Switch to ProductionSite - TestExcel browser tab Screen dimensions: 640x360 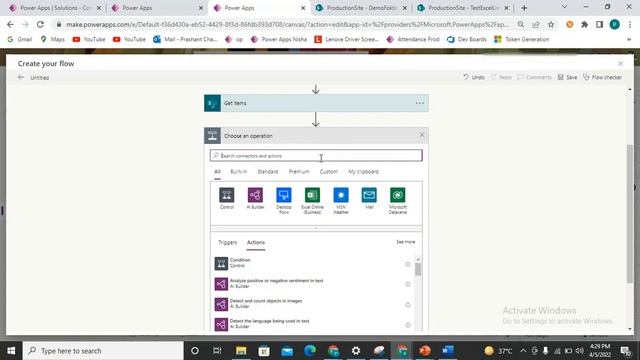(463, 8)
